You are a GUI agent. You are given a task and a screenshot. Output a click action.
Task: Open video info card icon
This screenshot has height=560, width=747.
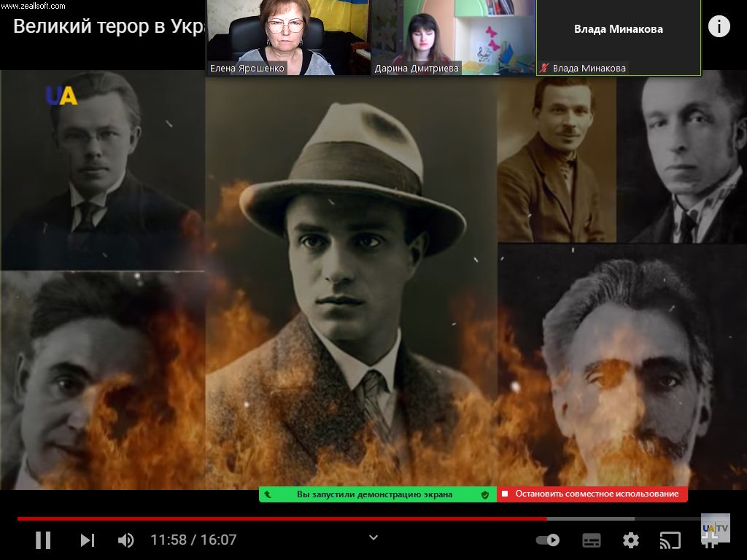pyautogui.click(x=719, y=27)
